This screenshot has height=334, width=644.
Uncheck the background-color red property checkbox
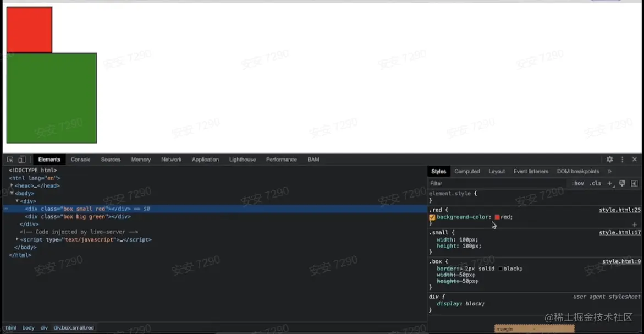tap(432, 217)
